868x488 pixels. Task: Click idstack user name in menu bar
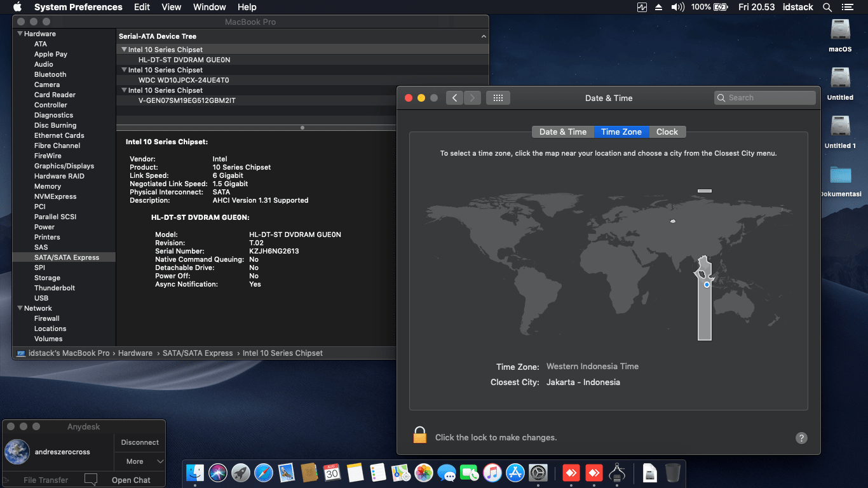click(797, 7)
